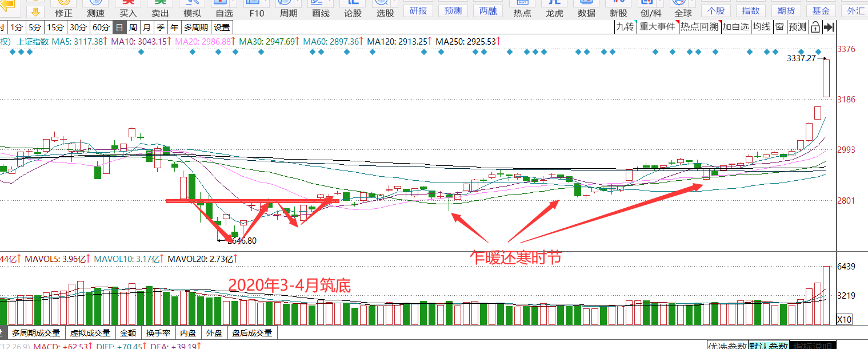Open the 买入 buy order tool
Viewport: 868px width, 349px height.
(x=128, y=9)
